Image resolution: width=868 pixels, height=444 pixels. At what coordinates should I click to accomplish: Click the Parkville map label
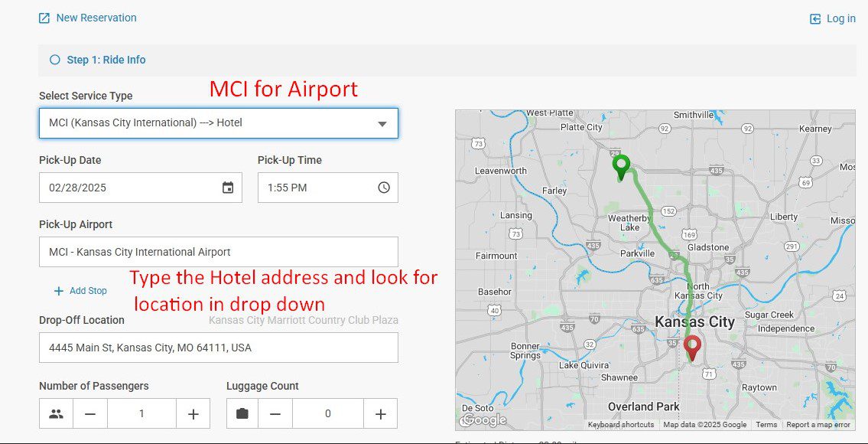point(637,253)
